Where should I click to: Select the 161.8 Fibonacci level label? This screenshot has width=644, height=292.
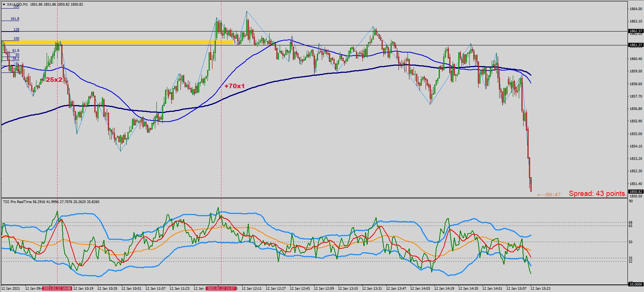(15, 19)
